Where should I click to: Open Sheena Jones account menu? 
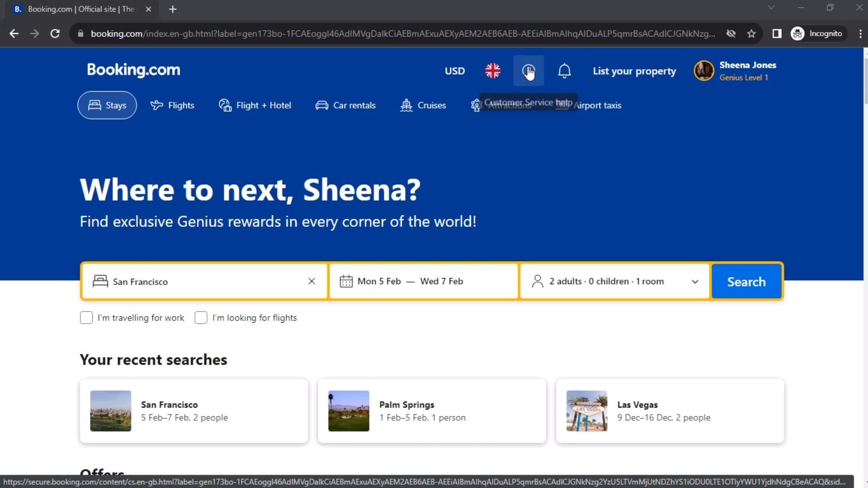pos(735,71)
